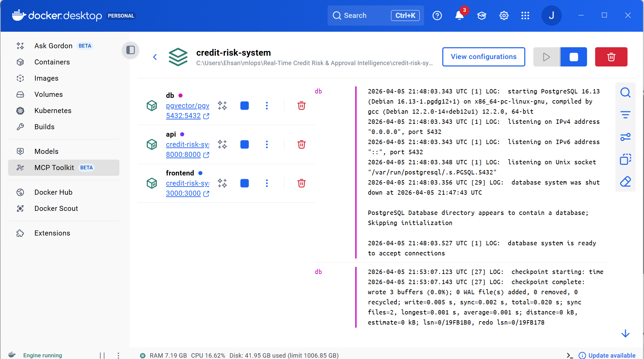Viewport: 644px width, 359px height.
Task: Toggle the sidebar collapse button
Action: 131,50
